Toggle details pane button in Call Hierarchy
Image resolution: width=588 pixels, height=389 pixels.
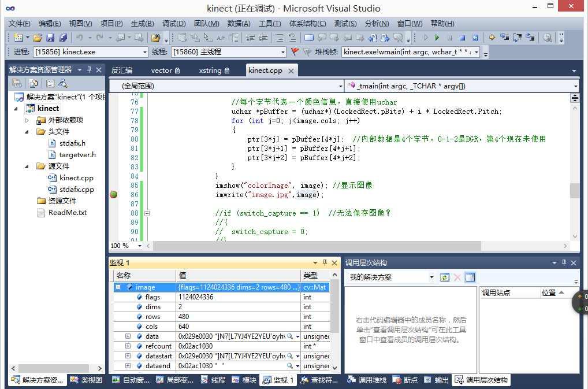point(470,277)
